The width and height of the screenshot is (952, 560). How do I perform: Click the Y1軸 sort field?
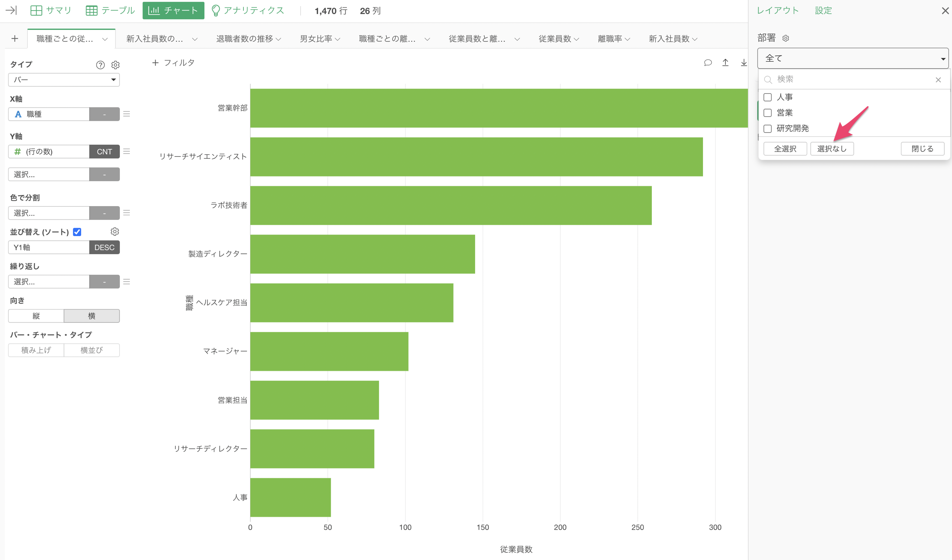point(49,247)
